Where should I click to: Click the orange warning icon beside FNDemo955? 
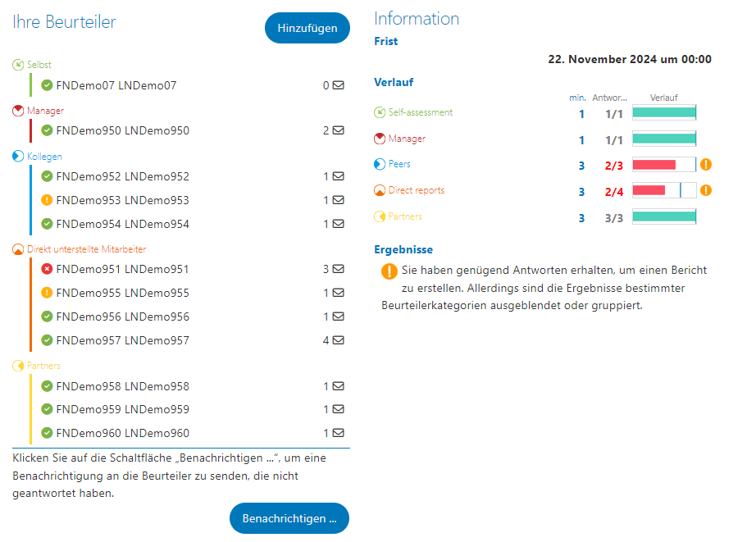coord(47,293)
